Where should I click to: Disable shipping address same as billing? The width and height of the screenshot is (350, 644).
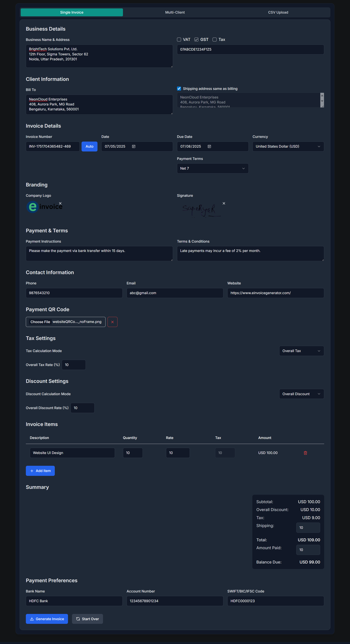pyautogui.click(x=179, y=89)
